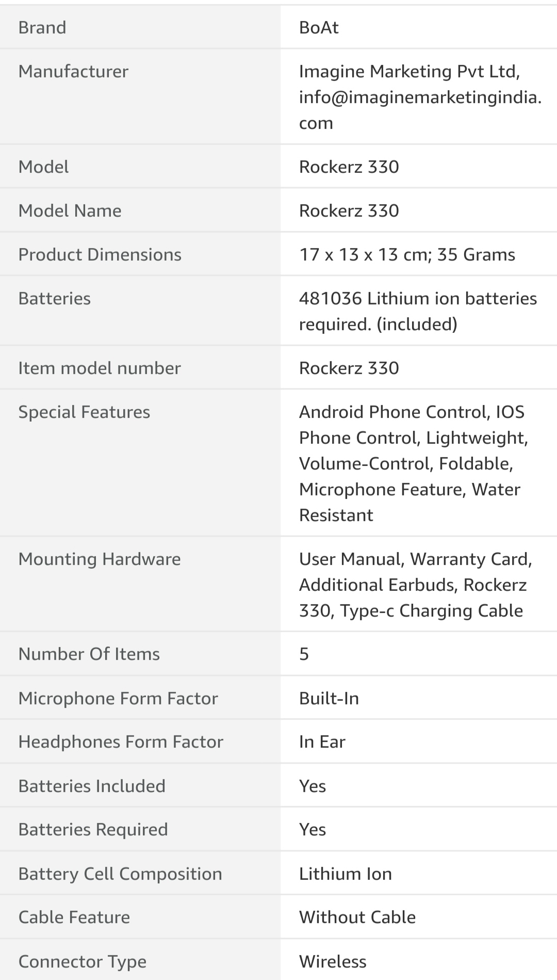This screenshot has height=980, width=557.
Task: Click the BoAt brand value
Action: (319, 27)
